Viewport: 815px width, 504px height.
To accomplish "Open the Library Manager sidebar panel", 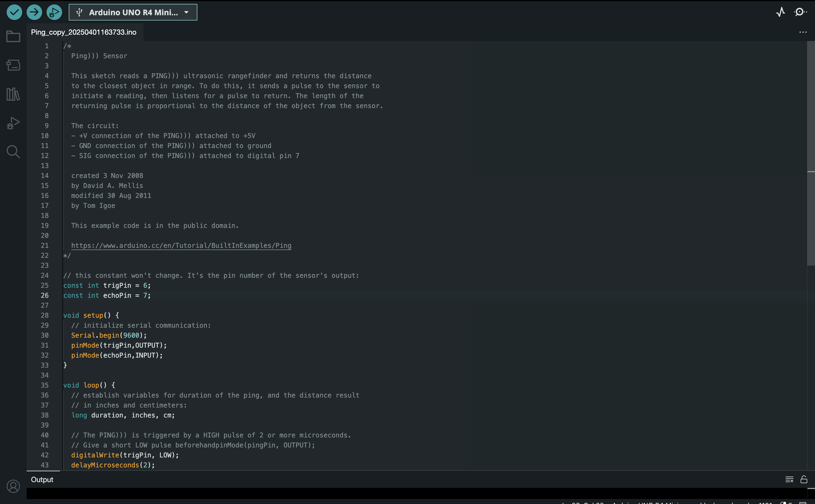I will 13,94.
